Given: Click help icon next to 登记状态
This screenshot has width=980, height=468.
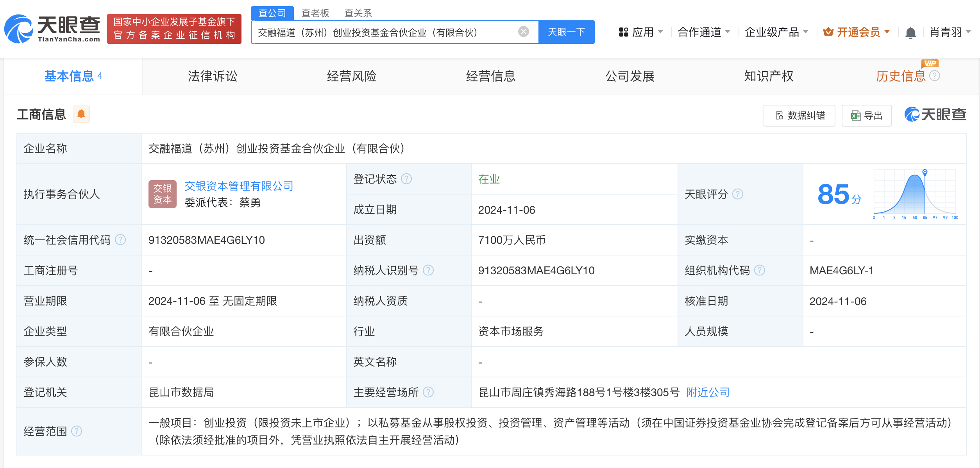Looking at the screenshot, I should (406, 179).
